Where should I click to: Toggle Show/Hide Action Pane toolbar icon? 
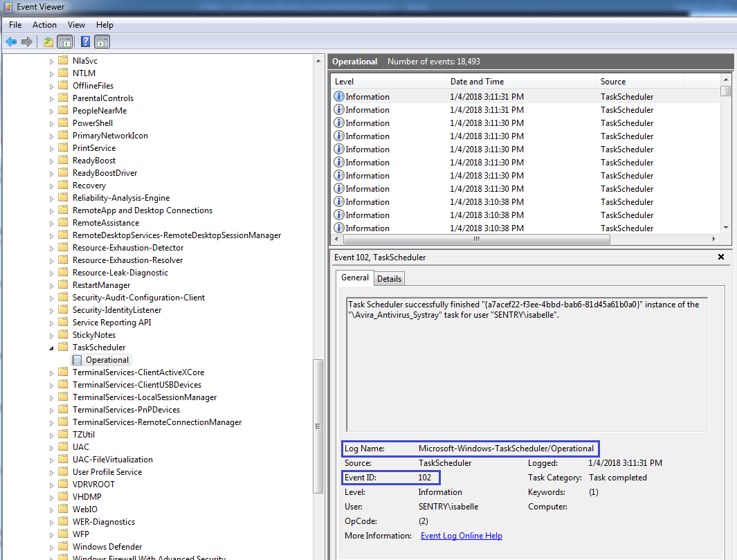pyautogui.click(x=102, y=42)
